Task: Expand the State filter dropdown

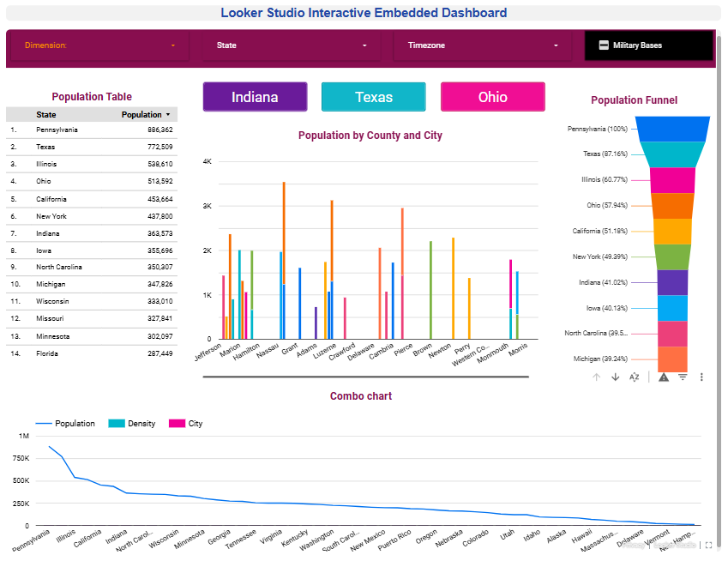Action: (x=291, y=45)
